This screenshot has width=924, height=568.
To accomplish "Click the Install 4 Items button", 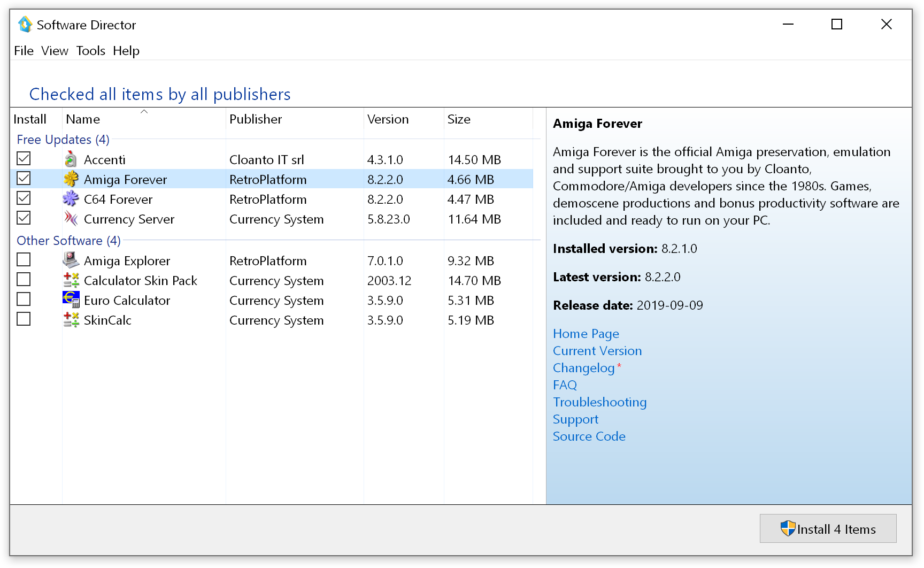I will coord(828,528).
